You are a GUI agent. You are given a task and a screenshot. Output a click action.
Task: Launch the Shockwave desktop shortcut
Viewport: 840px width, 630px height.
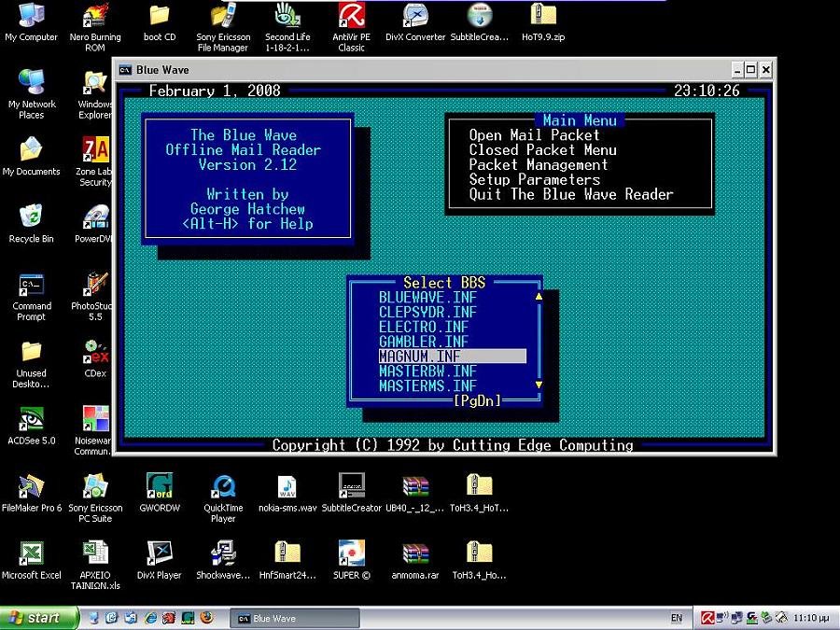click(x=223, y=560)
